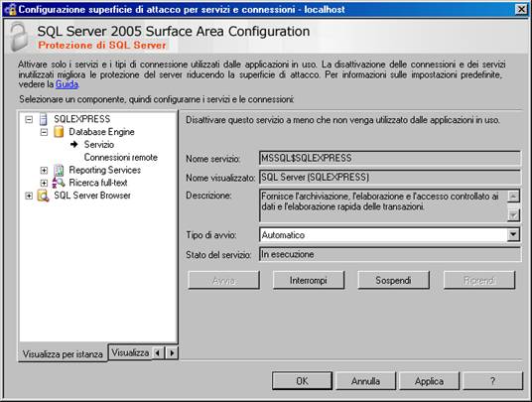Click the Interrompi button

click(309, 280)
